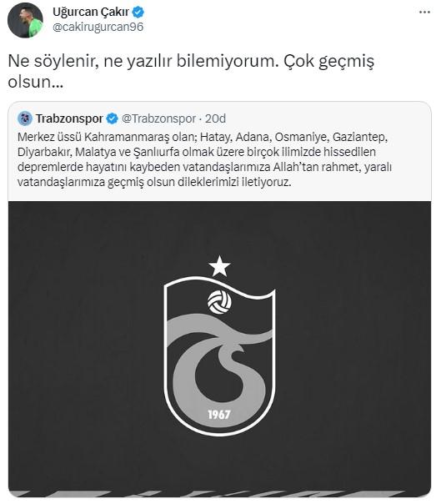Click the 'olsun...' line of the tweet
441x504 pixels.
pyautogui.click(x=36, y=82)
